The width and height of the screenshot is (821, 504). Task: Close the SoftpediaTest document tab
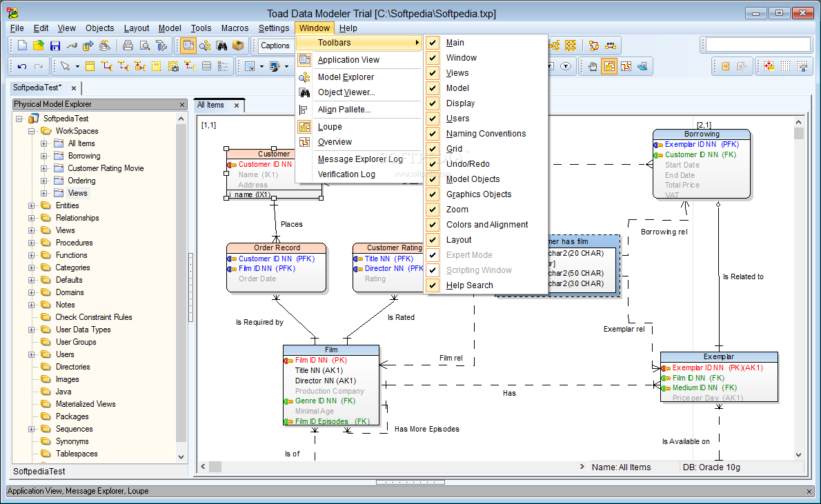point(74,88)
